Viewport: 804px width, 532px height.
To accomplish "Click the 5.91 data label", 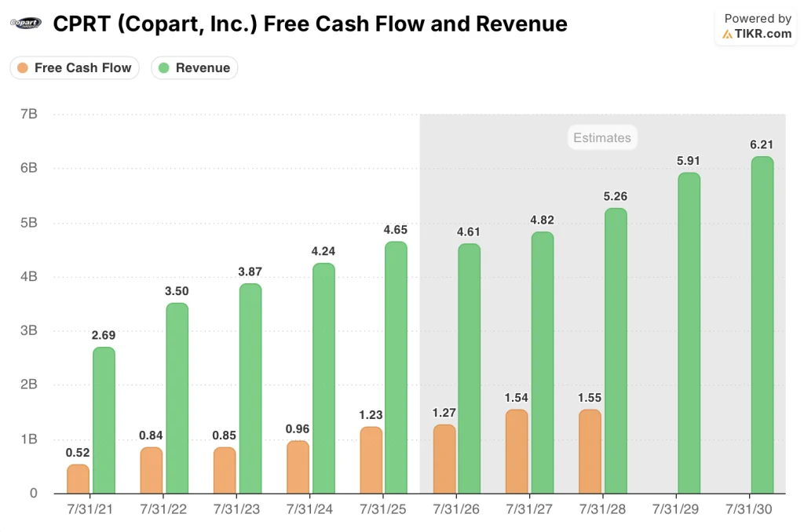I will coord(688,161).
